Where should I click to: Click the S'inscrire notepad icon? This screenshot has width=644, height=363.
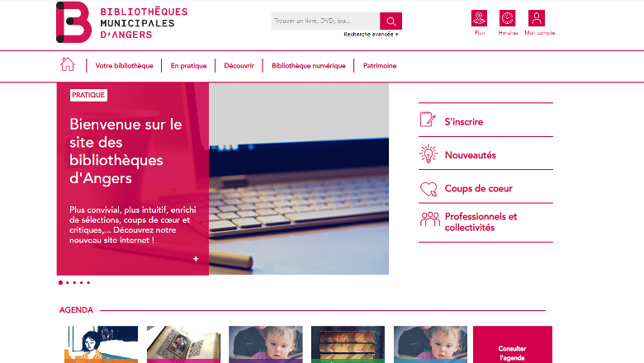click(x=428, y=120)
